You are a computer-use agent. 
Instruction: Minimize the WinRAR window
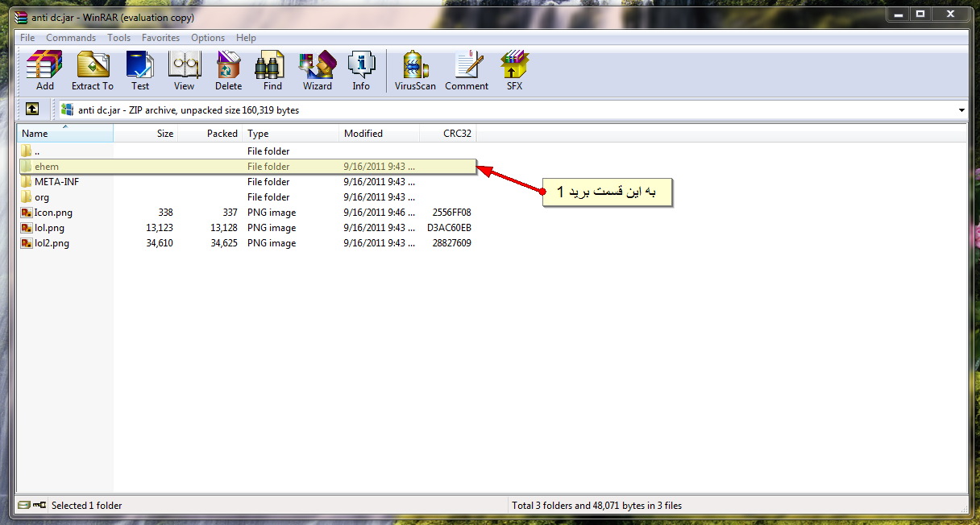(899, 14)
